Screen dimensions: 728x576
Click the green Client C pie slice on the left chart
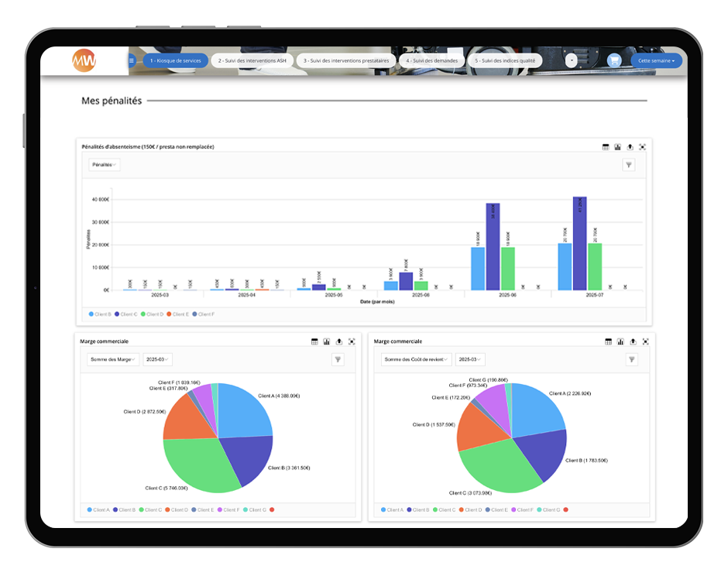pyautogui.click(x=201, y=465)
